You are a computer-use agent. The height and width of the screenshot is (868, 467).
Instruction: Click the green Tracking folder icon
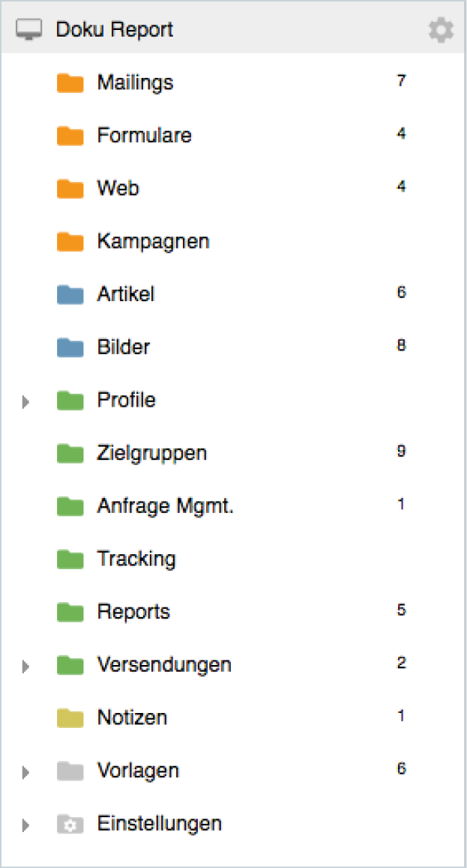70,559
